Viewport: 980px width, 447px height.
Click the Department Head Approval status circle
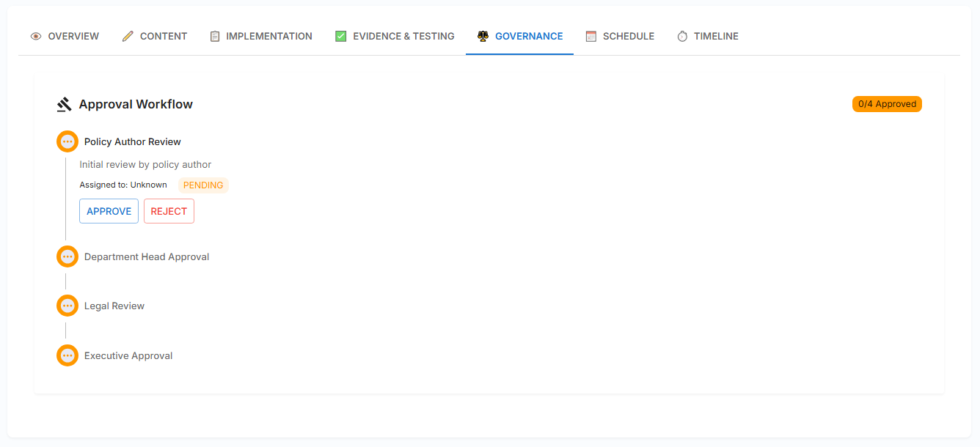point(67,256)
